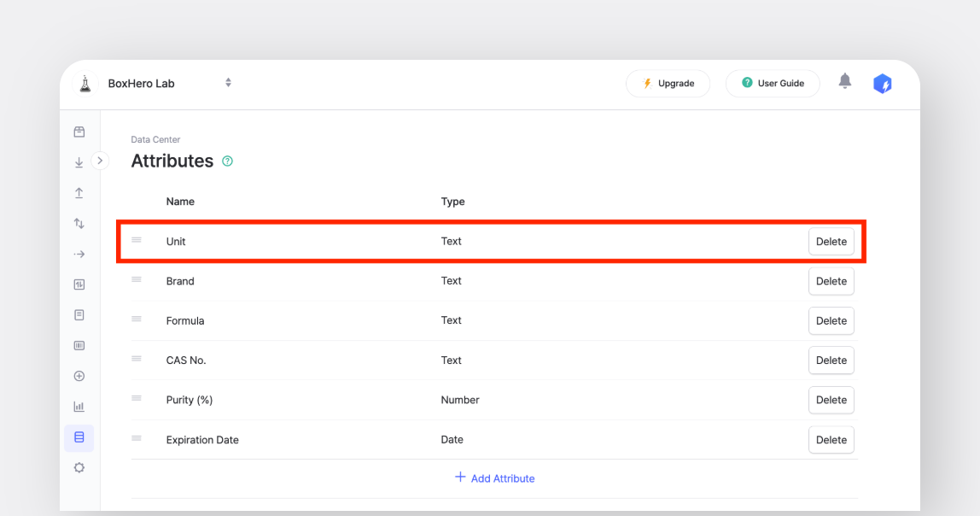Open the stock Move/Adjust icon with arrows
The image size is (980, 516).
[x=79, y=223]
